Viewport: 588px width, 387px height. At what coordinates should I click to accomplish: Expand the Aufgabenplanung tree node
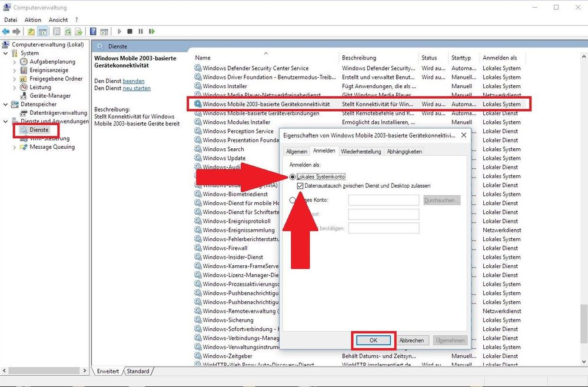tap(15, 62)
